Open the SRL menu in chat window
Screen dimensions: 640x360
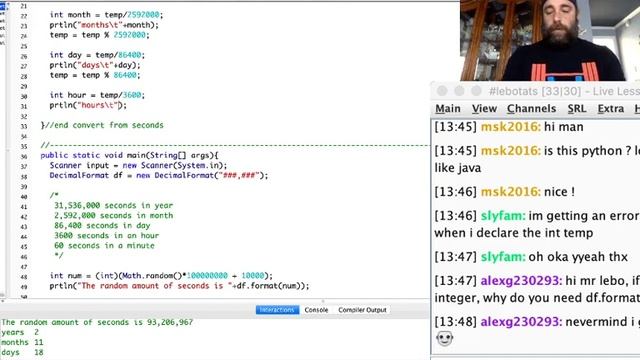(x=577, y=109)
